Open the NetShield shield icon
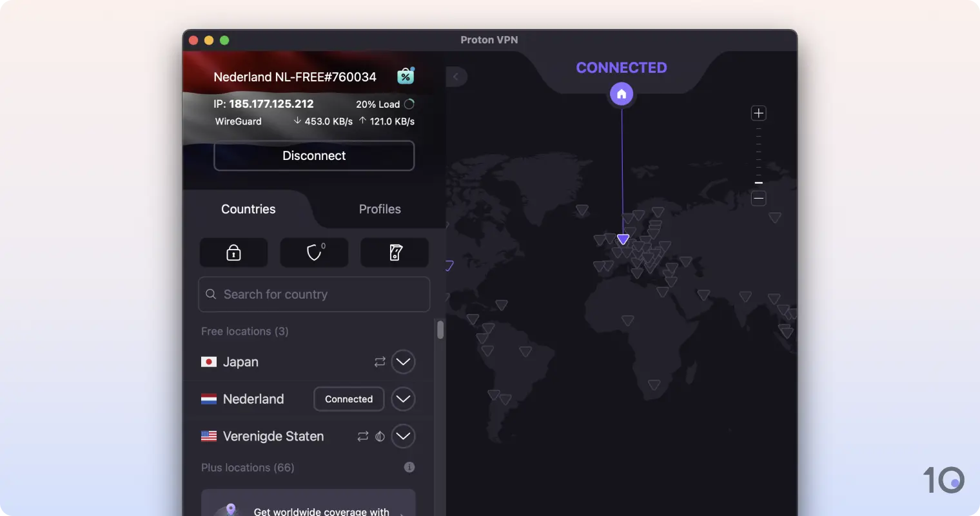 click(x=314, y=252)
